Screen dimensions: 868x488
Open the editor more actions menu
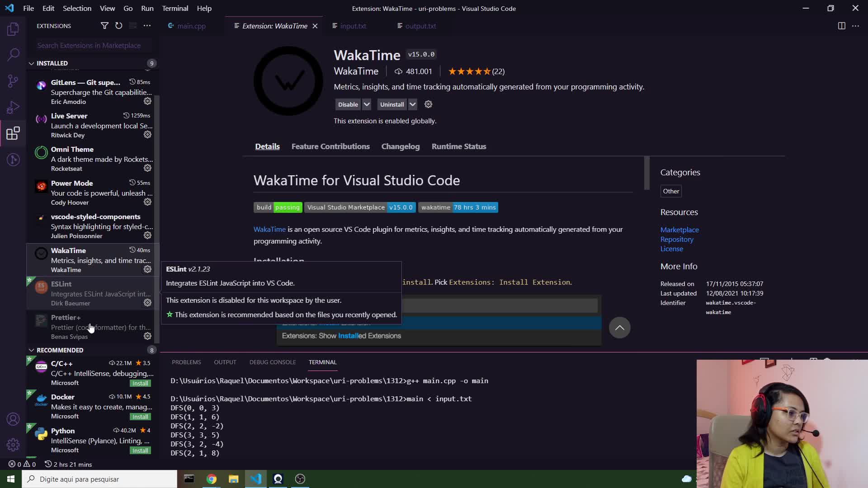pyautogui.click(x=855, y=26)
